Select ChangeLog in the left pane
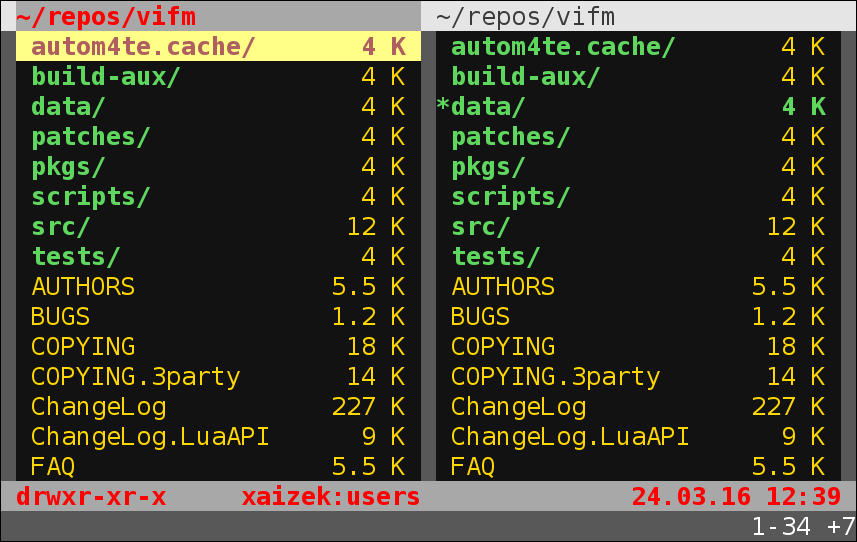Image resolution: width=857 pixels, height=542 pixels. point(218,406)
